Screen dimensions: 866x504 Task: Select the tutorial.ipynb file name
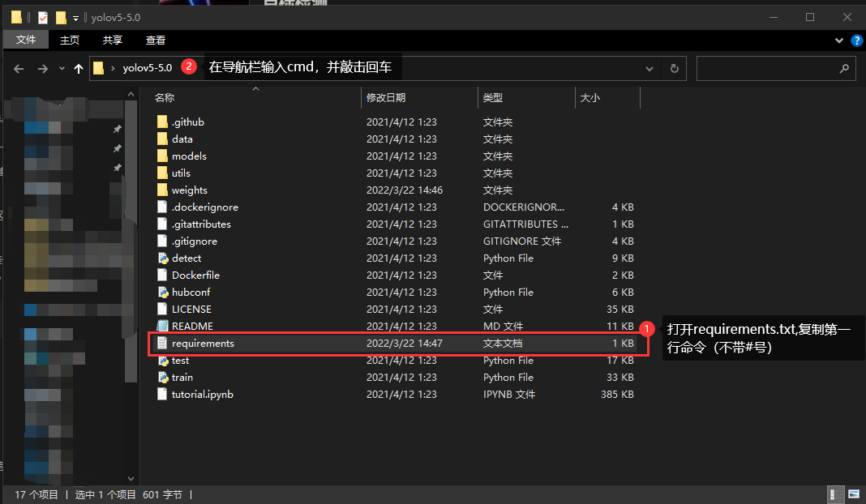coord(202,394)
